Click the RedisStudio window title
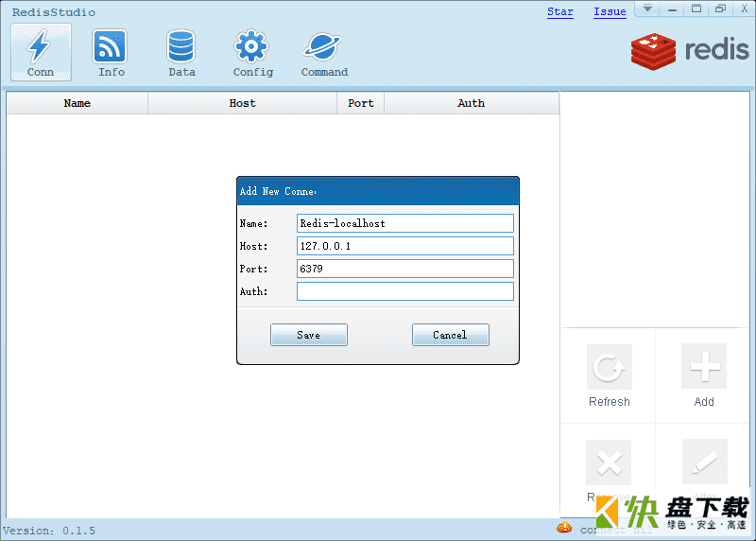 (54, 12)
